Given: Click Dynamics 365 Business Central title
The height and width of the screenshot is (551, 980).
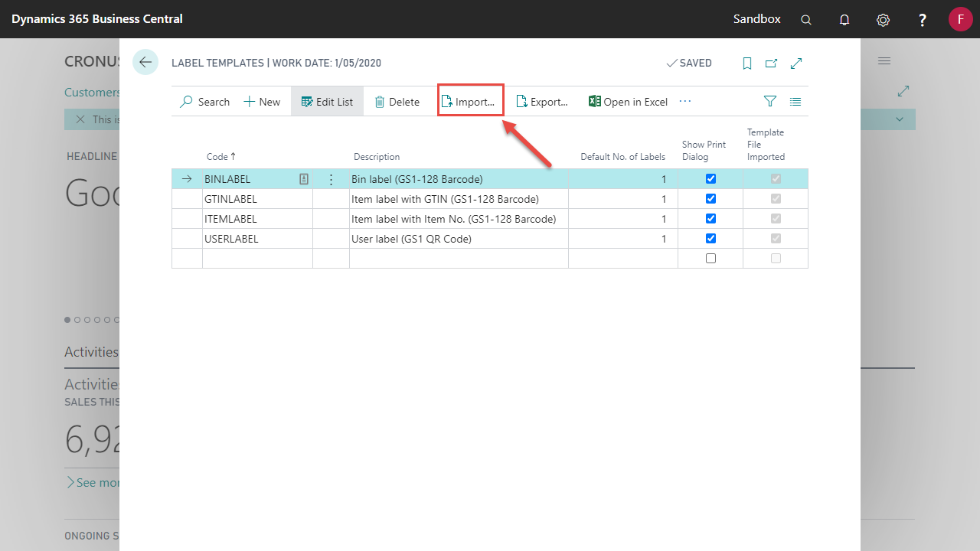Looking at the screenshot, I should click(97, 18).
